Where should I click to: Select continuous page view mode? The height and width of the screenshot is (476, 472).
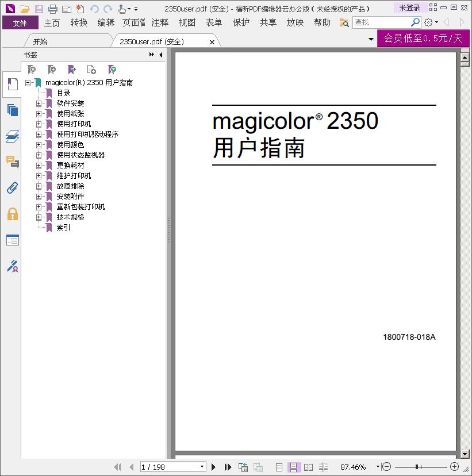click(294, 467)
